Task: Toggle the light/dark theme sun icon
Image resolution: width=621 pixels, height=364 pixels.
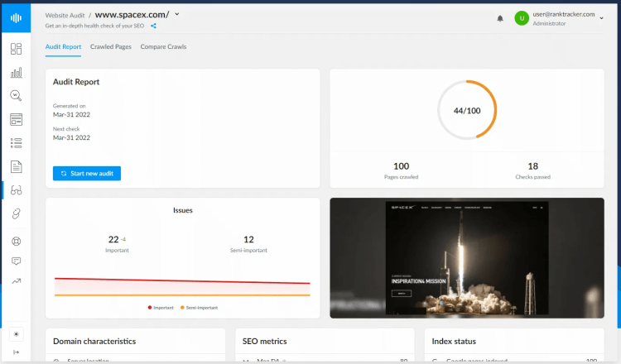Action: pyautogui.click(x=16, y=334)
